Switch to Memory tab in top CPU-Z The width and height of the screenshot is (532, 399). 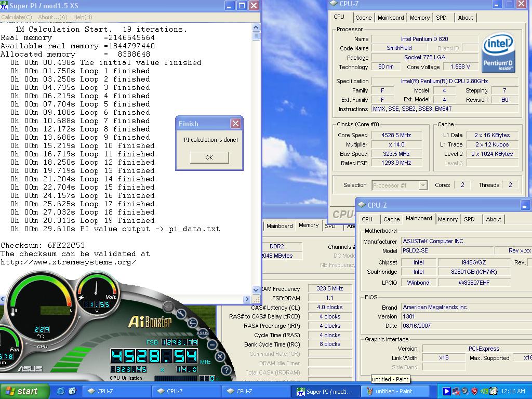click(419, 18)
